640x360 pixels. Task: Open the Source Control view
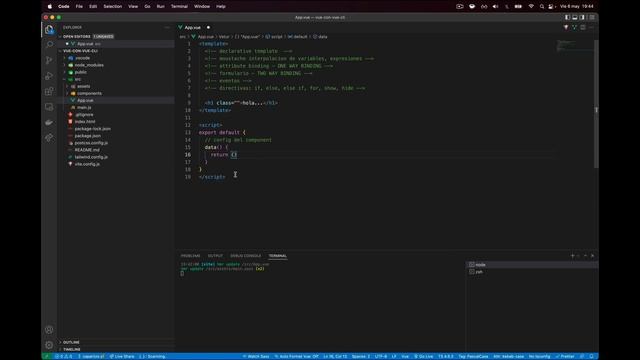click(49, 60)
